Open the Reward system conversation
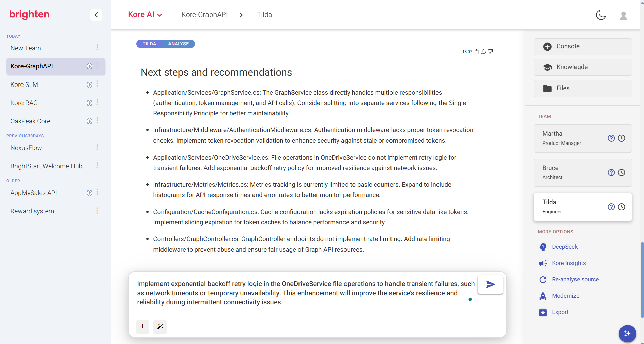 pos(32,211)
